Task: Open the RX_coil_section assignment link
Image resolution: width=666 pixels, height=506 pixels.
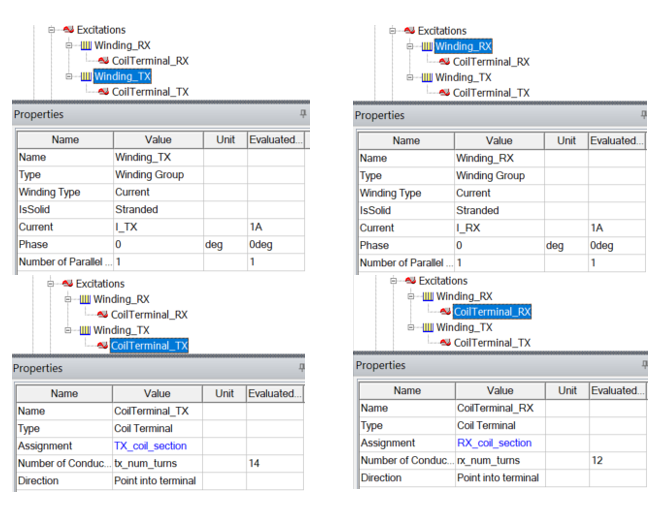Action: pyautogui.click(x=494, y=443)
